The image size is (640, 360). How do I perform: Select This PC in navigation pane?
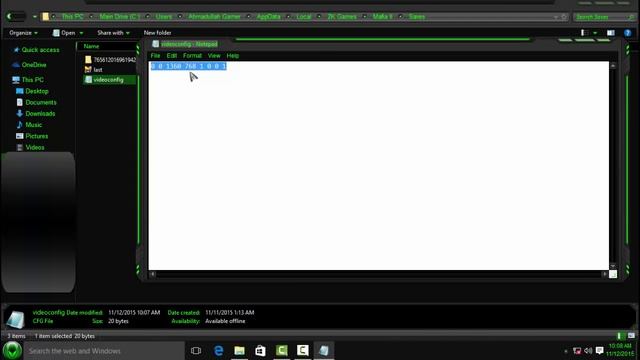33,80
